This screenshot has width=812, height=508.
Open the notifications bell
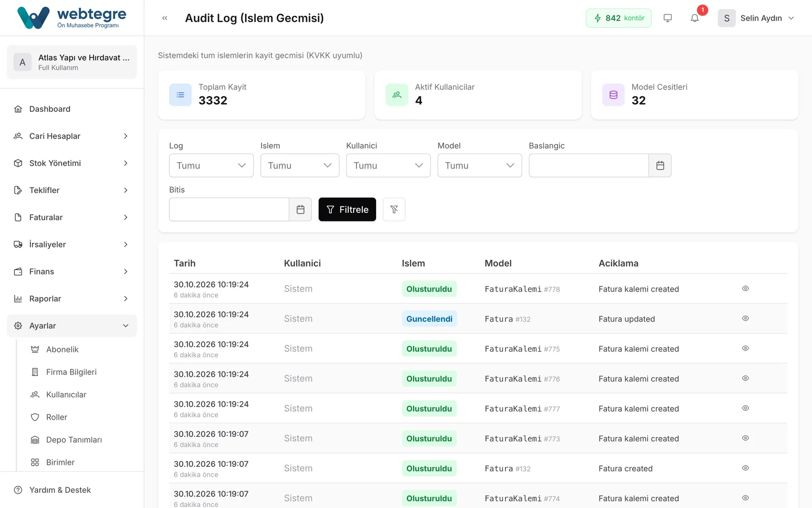point(695,18)
